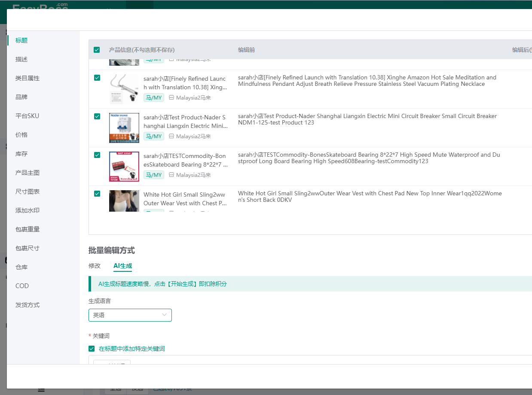The image size is (532, 395).
Task: Open the Bones skateboard bearing thumbnail
Action: pos(124,167)
